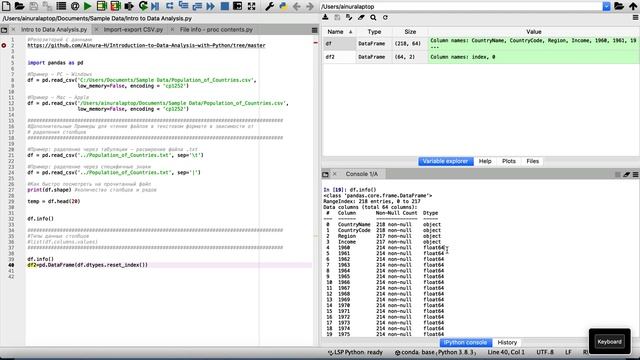
Task: Select the df2 variable row
Action: click(x=481, y=57)
